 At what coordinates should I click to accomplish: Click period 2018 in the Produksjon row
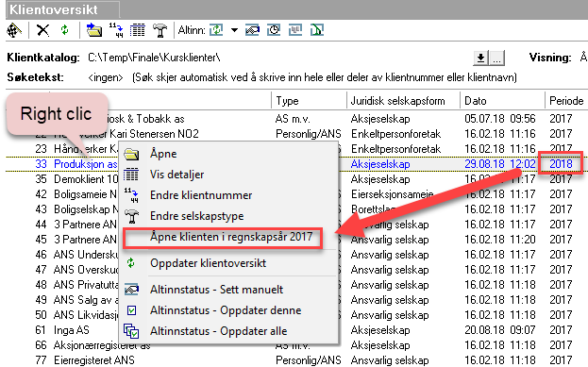tap(561, 164)
